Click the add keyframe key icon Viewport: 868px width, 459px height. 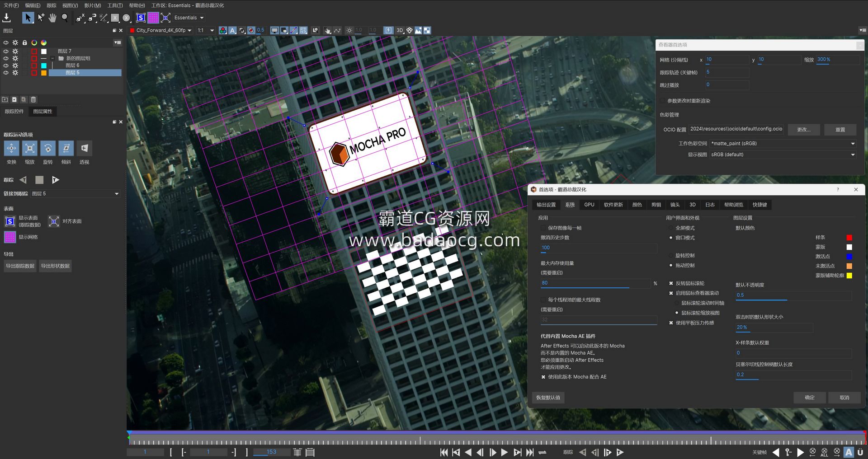pyautogui.click(x=788, y=452)
